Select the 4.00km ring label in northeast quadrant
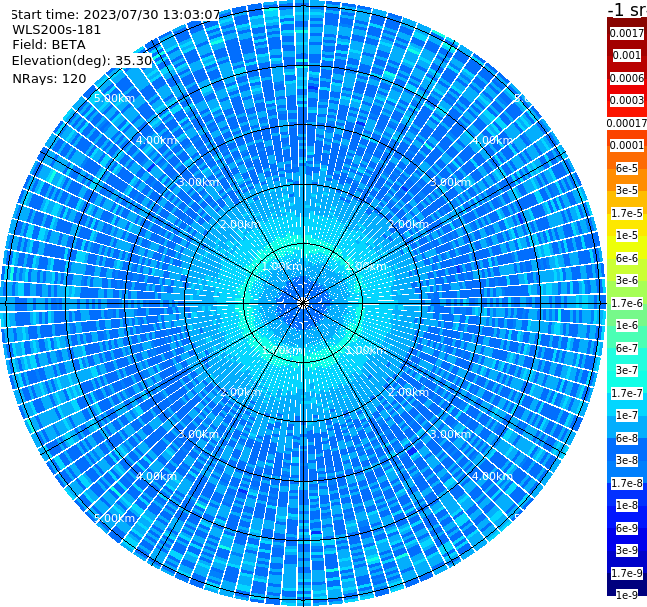This screenshot has width=647, height=607. coord(493,140)
